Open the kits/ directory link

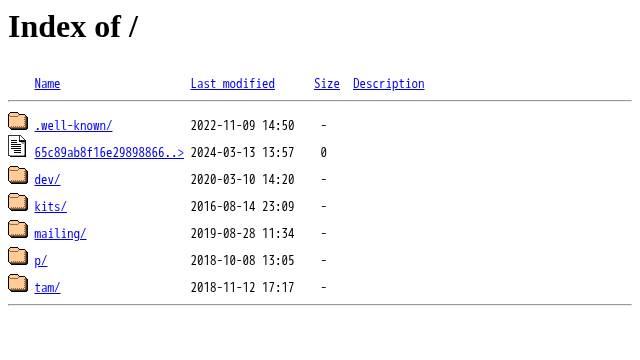[x=50, y=206]
